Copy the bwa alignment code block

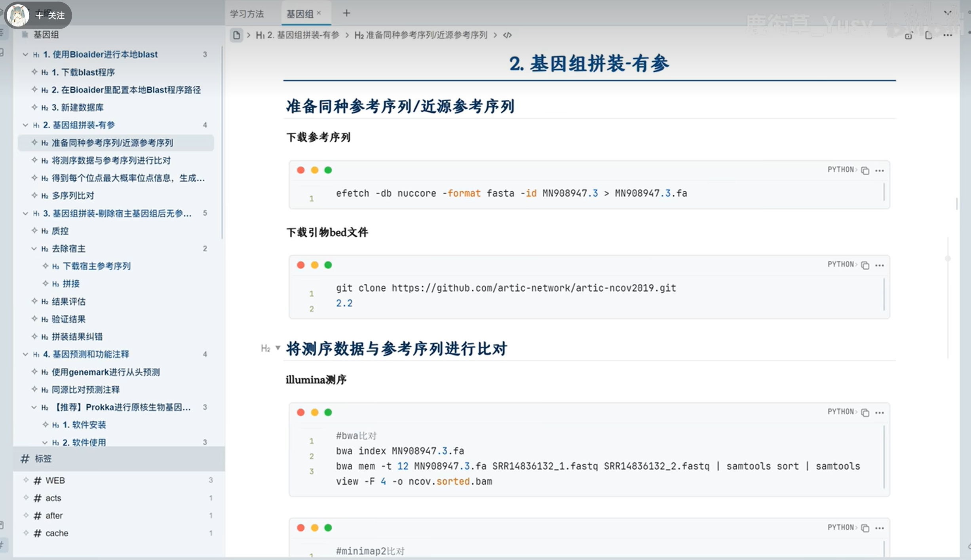pyautogui.click(x=865, y=413)
